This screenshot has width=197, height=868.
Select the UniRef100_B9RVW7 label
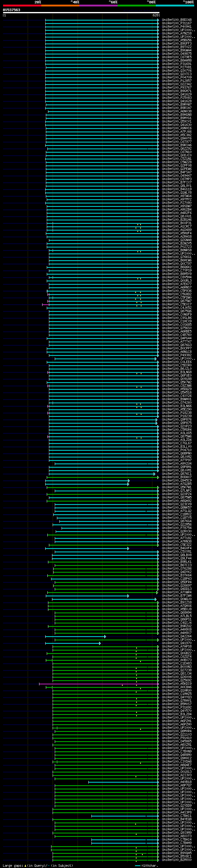click(x=177, y=104)
